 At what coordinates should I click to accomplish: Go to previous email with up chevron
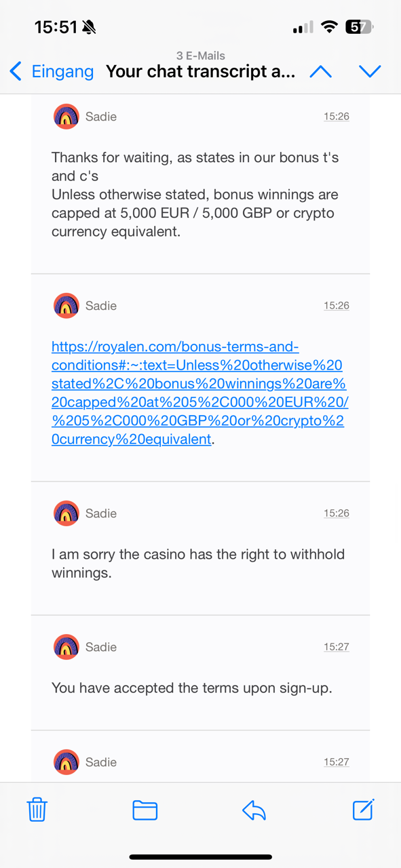(x=321, y=71)
